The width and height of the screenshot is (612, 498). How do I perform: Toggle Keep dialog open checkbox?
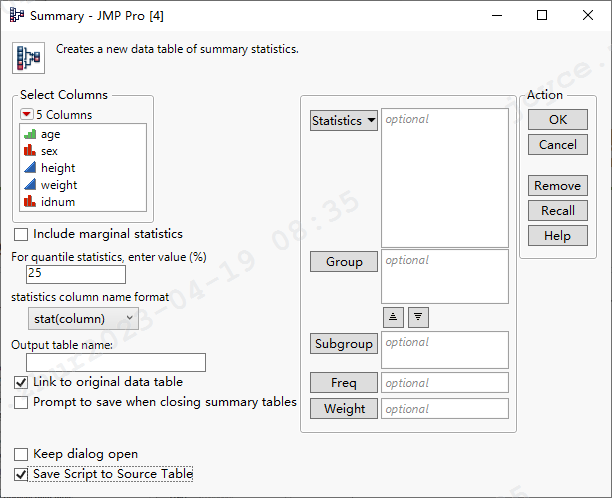(21, 454)
